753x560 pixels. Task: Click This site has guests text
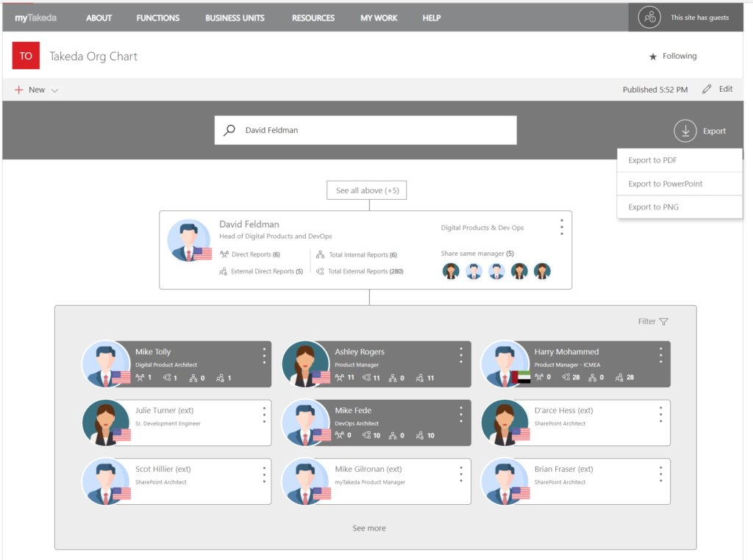tap(700, 18)
